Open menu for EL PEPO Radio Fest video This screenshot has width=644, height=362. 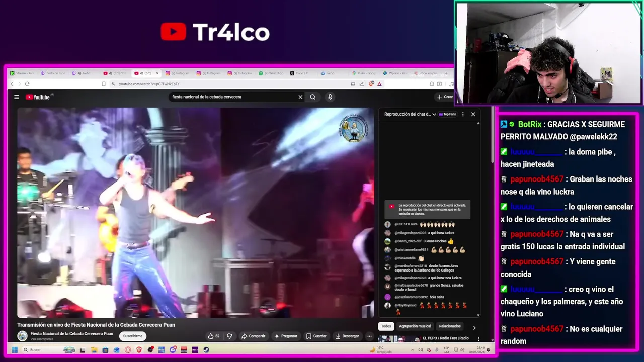click(x=478, y=339)
